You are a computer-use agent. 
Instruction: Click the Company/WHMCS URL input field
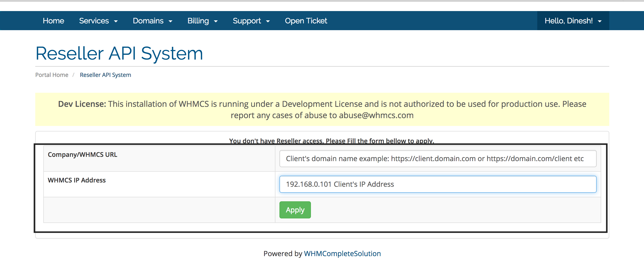[x=437, y=158]
